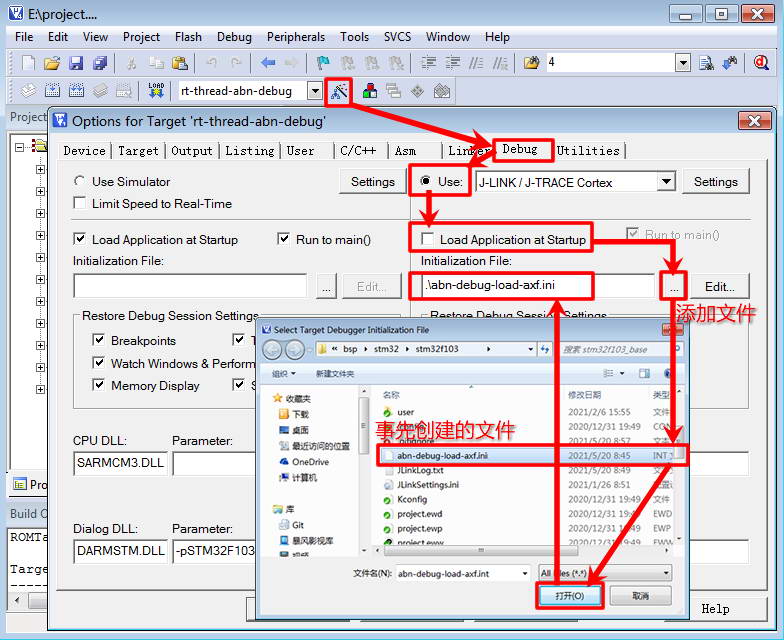The height and width of the screenshot is (640, 784).
Task: Uncheck the Breakpoints restore option
Action: click(99, 341)
